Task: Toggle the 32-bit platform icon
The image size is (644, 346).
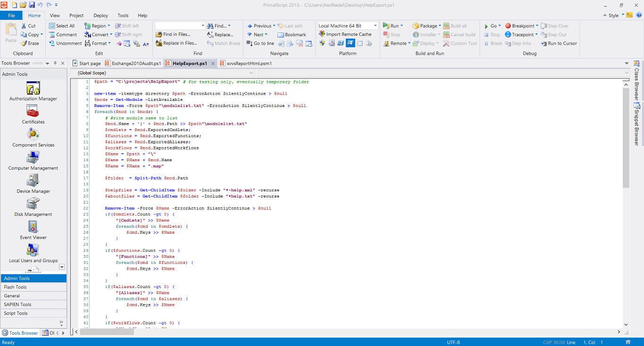Action: pos(341,43)
